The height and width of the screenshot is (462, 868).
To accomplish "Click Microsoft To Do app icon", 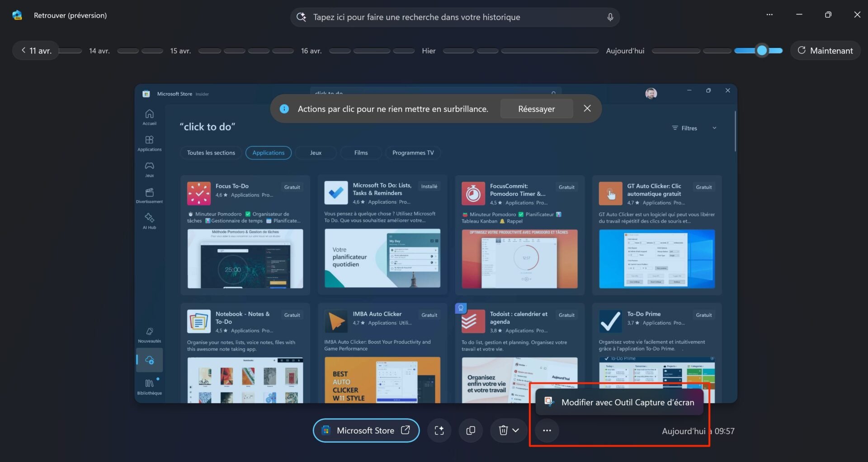I will click(x=336, y=193).
